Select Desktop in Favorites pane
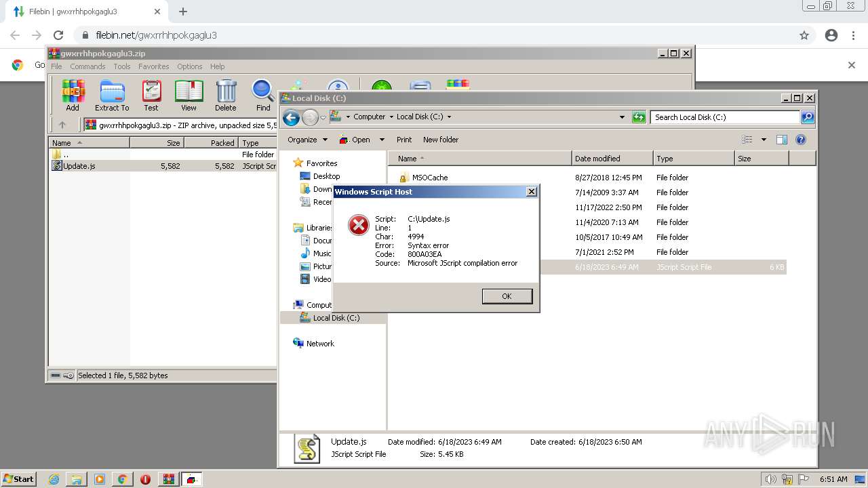This screenshot has height=488, width=868. [x=326, y=176]
